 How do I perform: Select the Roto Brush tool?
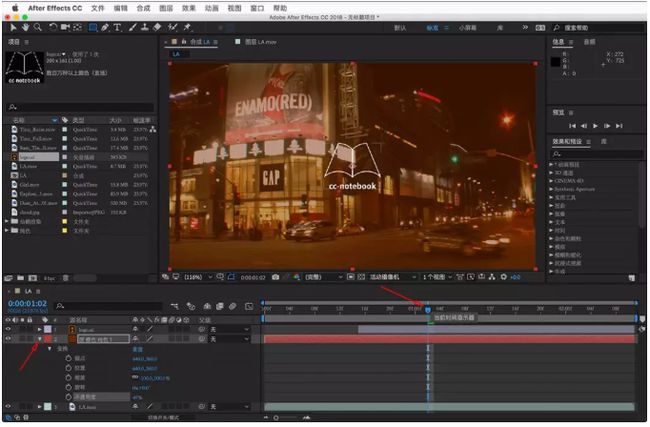(x=172, y=27)
